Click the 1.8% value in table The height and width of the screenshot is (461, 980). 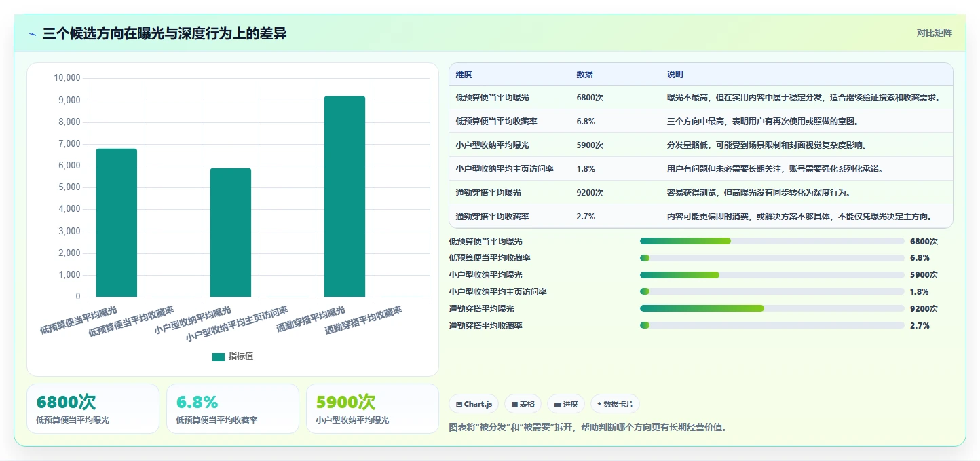point(586,169)
